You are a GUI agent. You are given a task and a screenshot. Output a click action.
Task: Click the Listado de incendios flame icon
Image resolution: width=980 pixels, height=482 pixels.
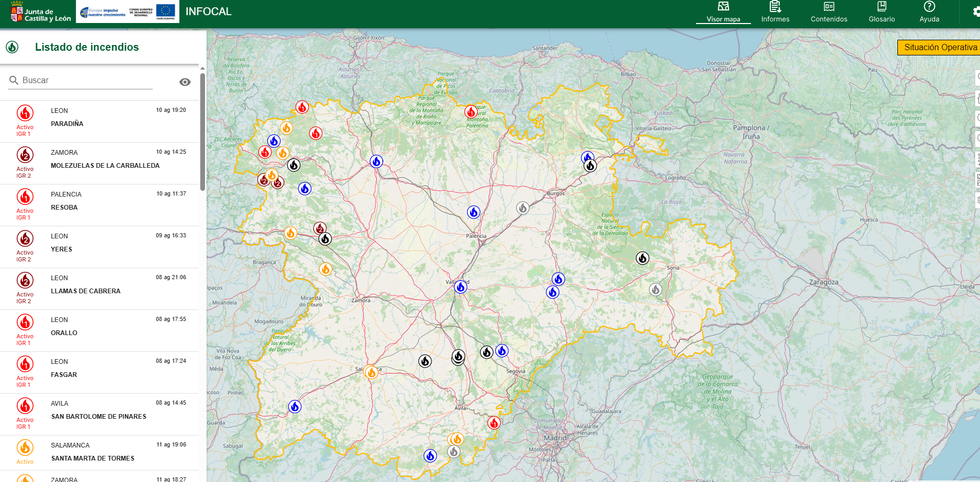click(12, 47)
